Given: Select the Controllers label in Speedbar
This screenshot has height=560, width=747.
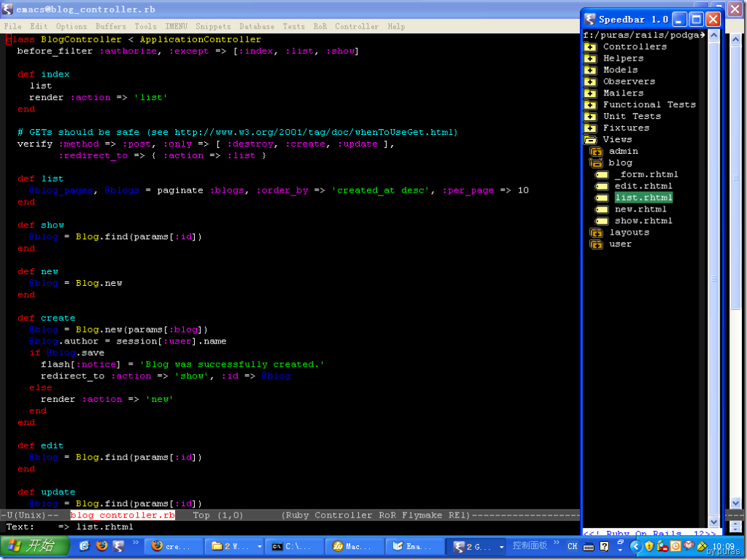Looking at the screenshot, I should (635, 47).
